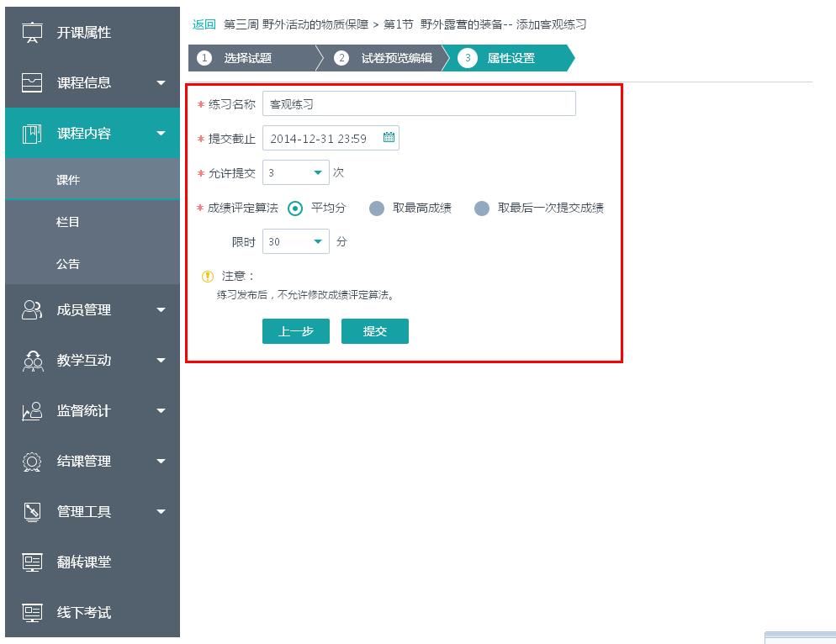Viewport: 836px width, 644px height.
Task: Select the 取最高成绩 radio option
Action: 377,209
